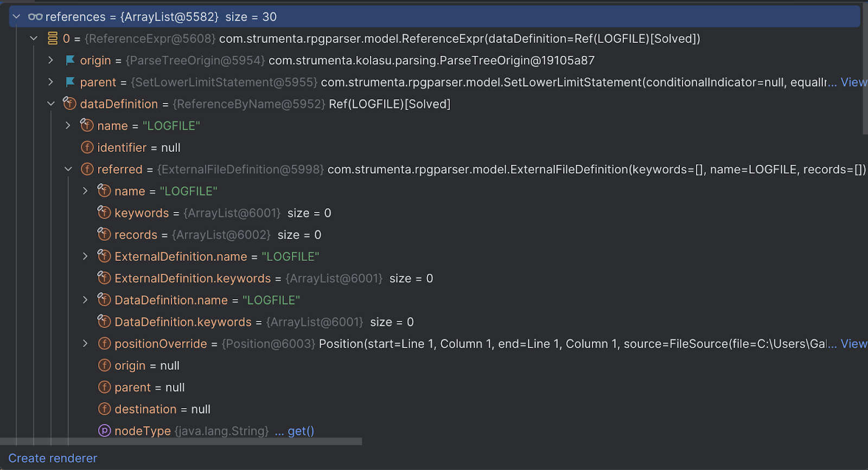Screen dimensions: 868x470
Task: Click the property icon beside nodeType
Action: [x=104, y=430]
